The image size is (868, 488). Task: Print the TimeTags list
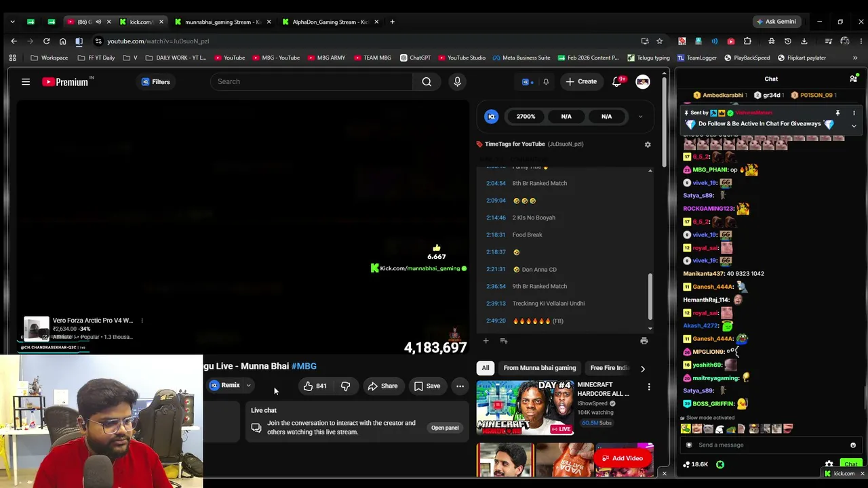click(x=644, y=341)
